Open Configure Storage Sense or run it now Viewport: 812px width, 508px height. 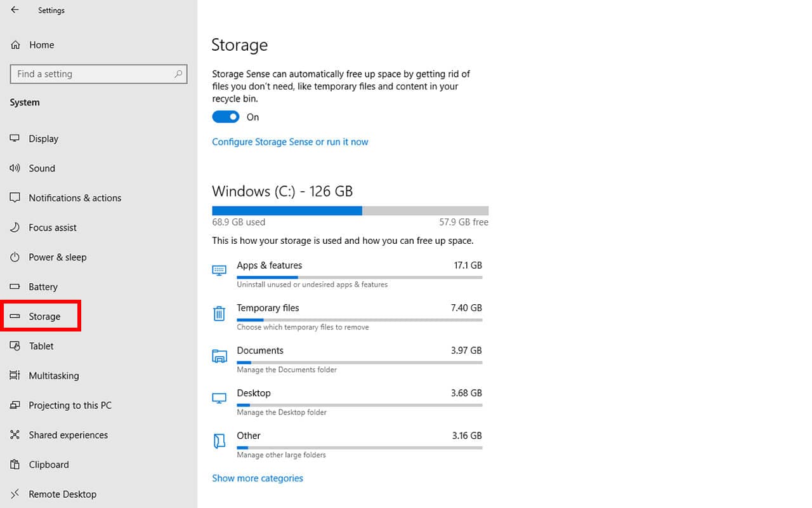(290, 142)
